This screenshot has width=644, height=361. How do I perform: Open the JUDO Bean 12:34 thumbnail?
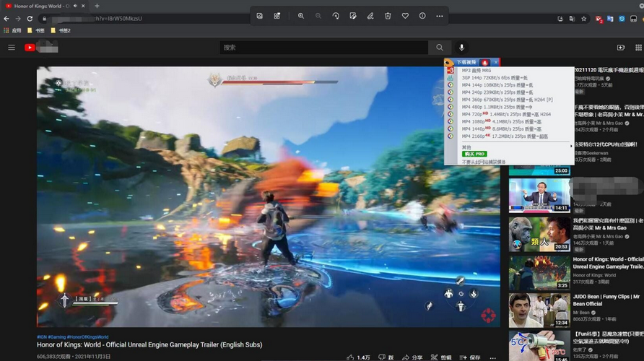pos(539,310)
